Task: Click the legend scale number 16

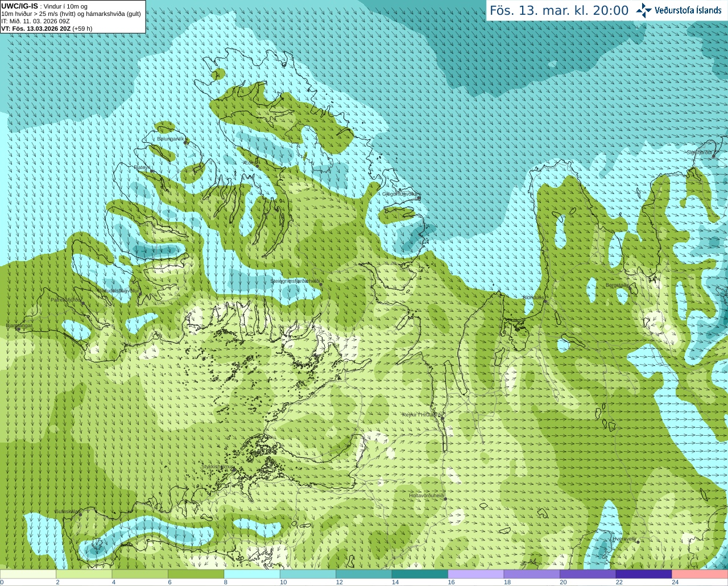Action: coord(451,582)
